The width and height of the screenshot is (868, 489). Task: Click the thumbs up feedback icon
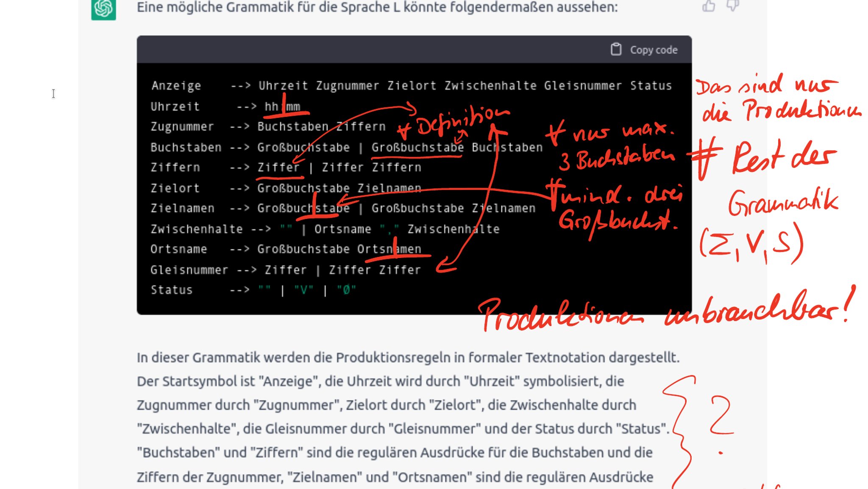pos(709,6)
